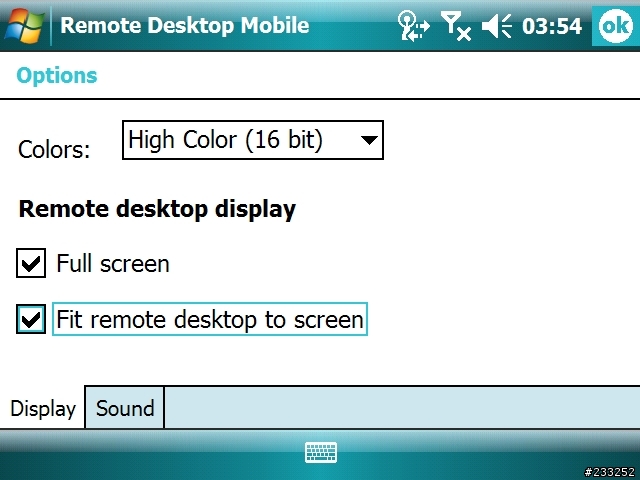The height and width of the screenshot is (480, 640).
Task: Uncheck the Full screen checkbox
Action: point(31,263)
